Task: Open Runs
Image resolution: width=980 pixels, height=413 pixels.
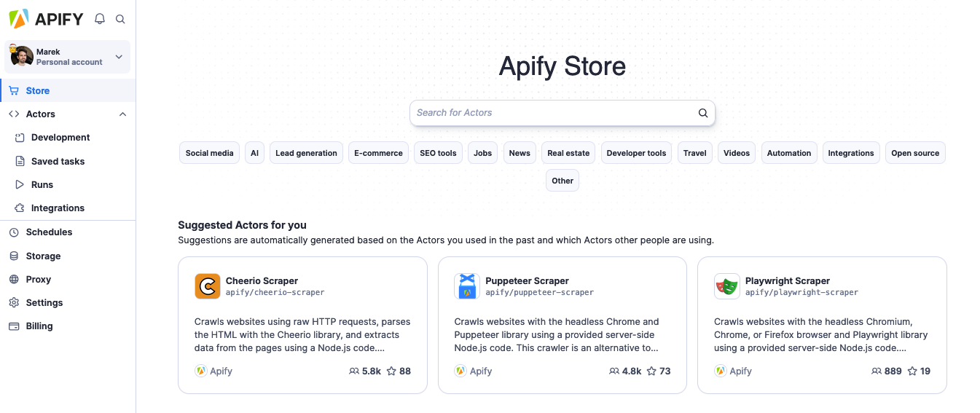Action: [x=42, y=185]
